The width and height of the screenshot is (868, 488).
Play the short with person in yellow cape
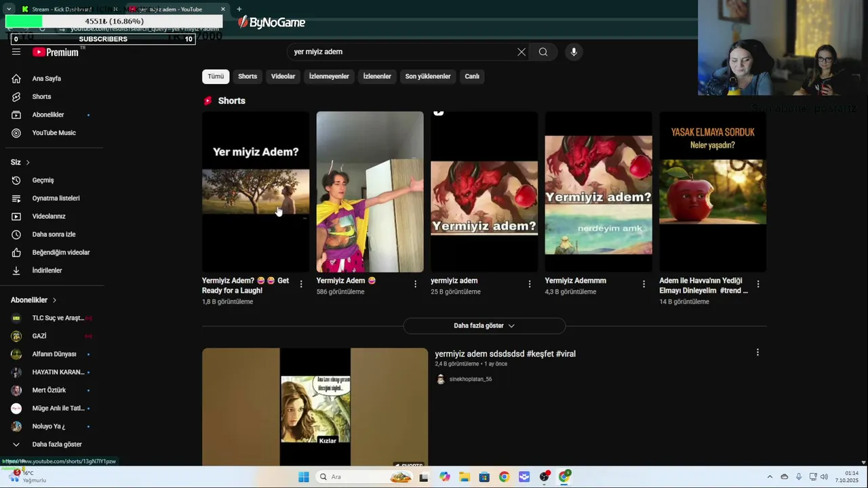pos(370,192)
